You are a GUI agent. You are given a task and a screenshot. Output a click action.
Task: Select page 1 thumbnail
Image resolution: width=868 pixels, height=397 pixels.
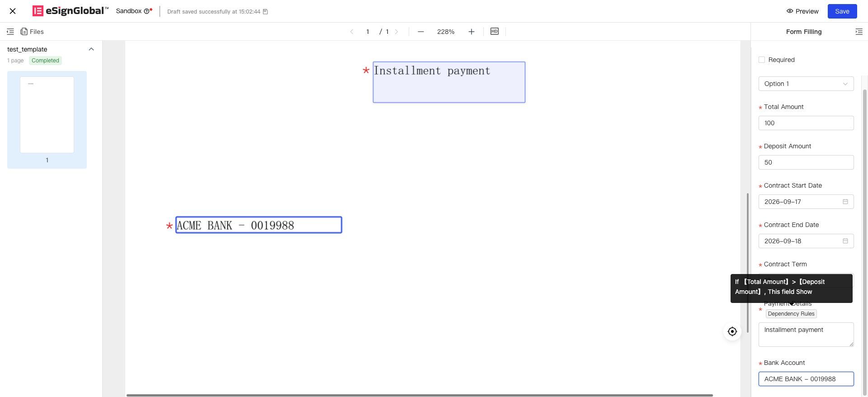47,115
